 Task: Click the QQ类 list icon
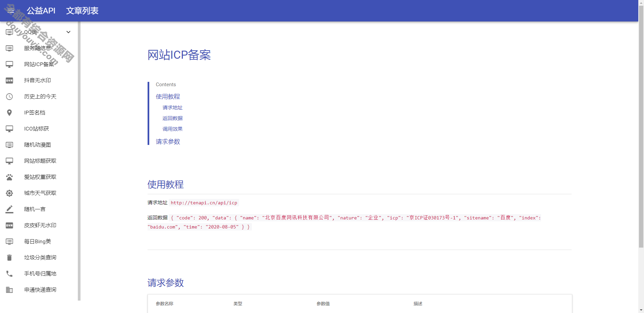tap(9, 32)
